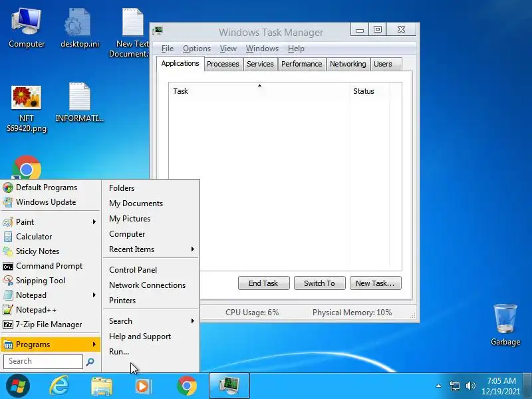Click the volume speaker tray icon
Screen dimensions: 532x399
click(x=471, y=386)
